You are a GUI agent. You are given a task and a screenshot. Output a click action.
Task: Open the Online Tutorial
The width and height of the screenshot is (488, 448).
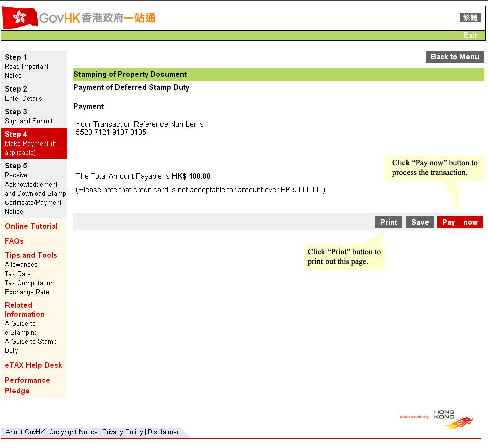[31, 226]
